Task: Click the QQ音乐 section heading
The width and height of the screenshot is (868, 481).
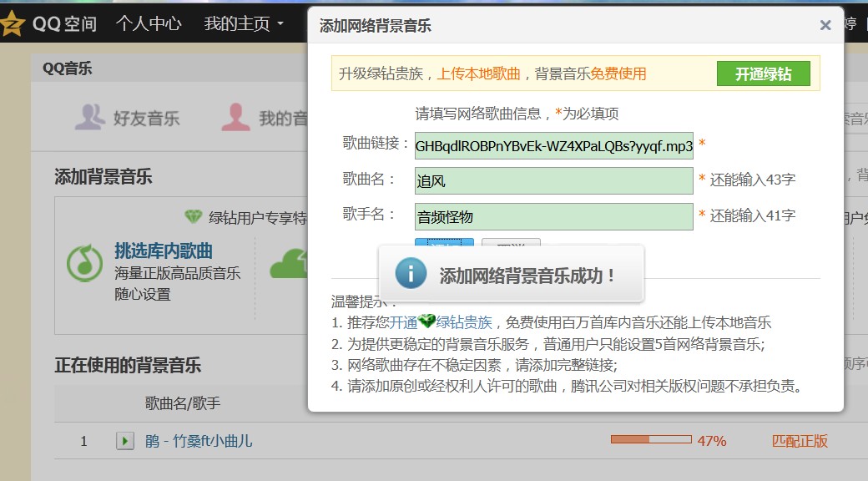Action: click(67, 68)
